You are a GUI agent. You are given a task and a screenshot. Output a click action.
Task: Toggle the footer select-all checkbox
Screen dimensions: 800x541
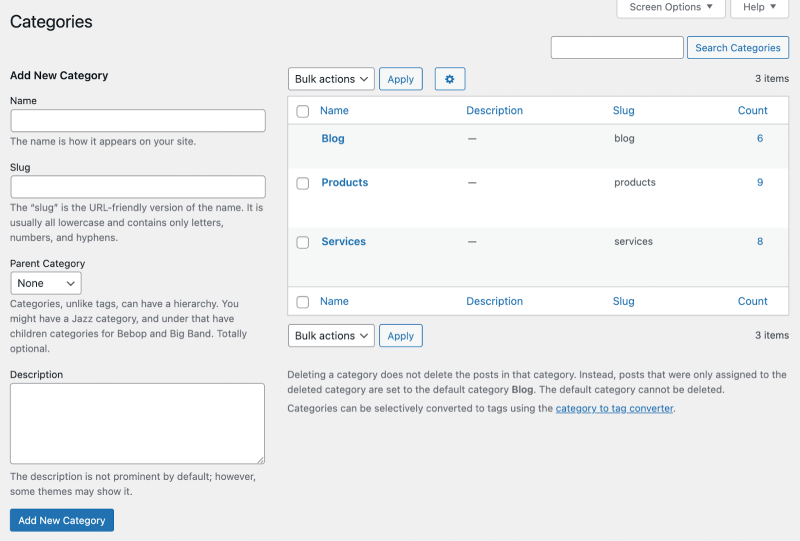[x=303, y=302]
